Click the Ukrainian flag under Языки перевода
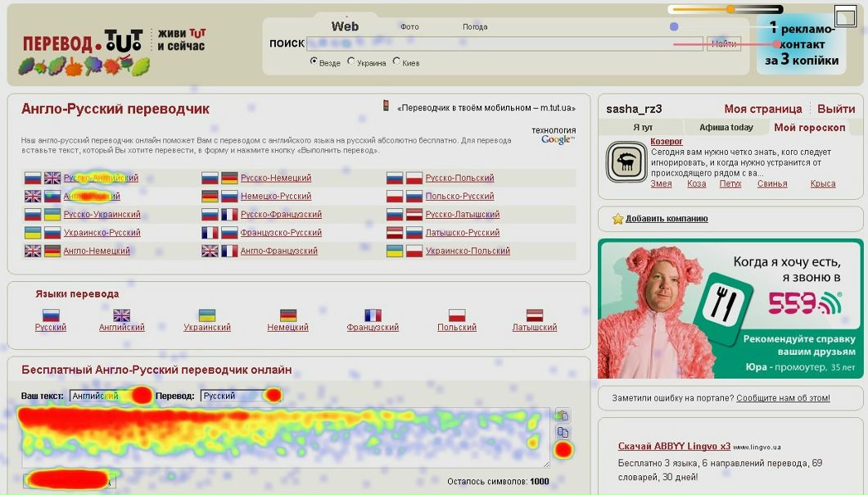Image resolution: width=868 pixels, height=495 pixels. point(207,316)
